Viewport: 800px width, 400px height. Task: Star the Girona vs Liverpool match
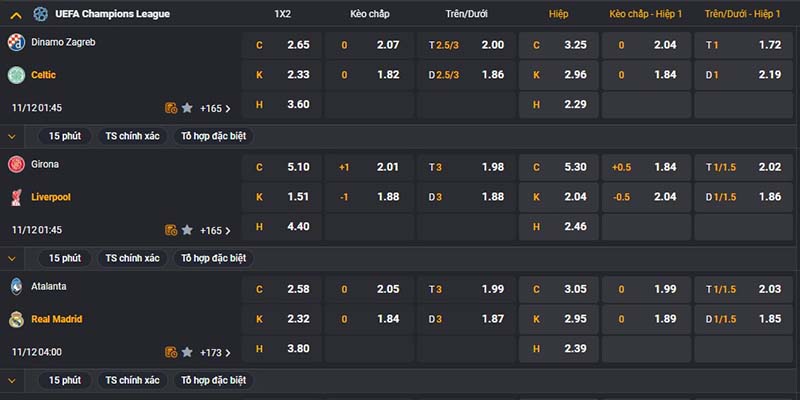(x=187, y=230)
